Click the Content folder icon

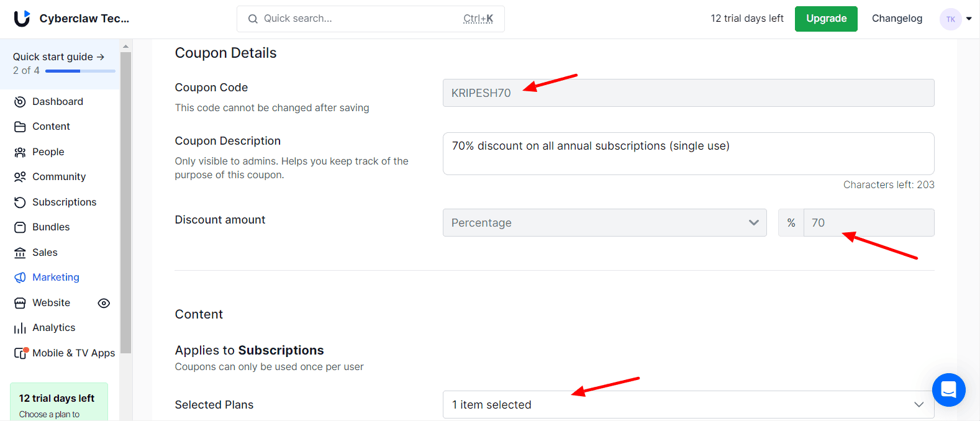pyautogui.click(x=20, y=127)
